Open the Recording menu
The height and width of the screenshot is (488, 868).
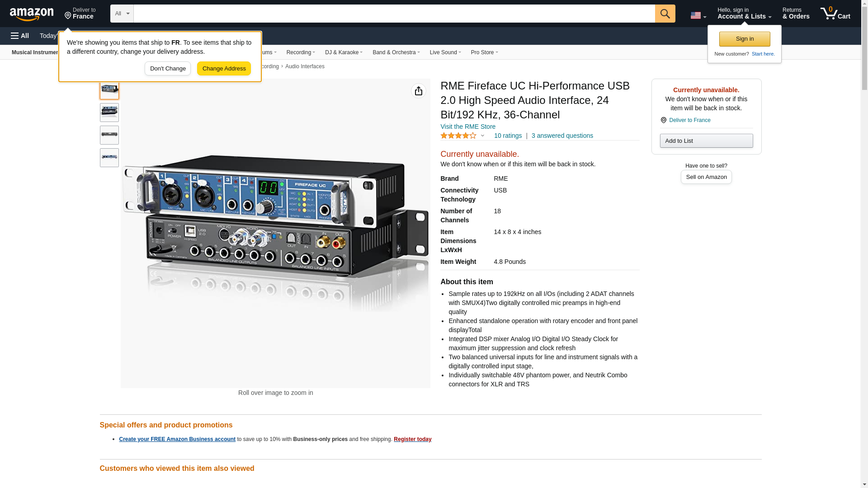coord(300,52)
